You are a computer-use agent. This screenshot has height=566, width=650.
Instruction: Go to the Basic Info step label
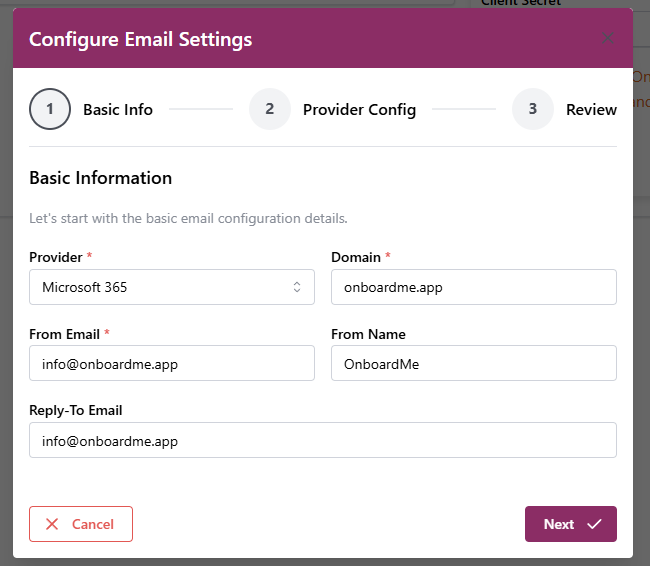pos(118,110)
